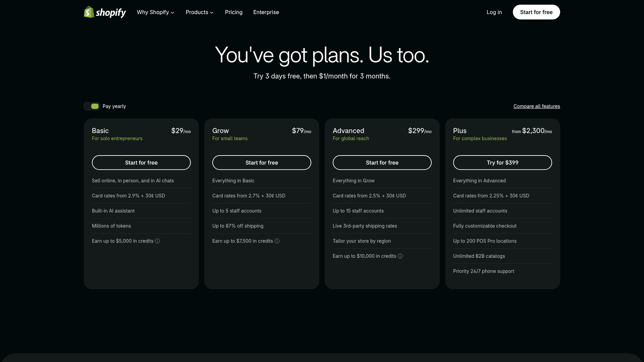Open Compare all features link
Image resolution: width=644 pixels, height=362 pixels.
(x=537, y=106)
